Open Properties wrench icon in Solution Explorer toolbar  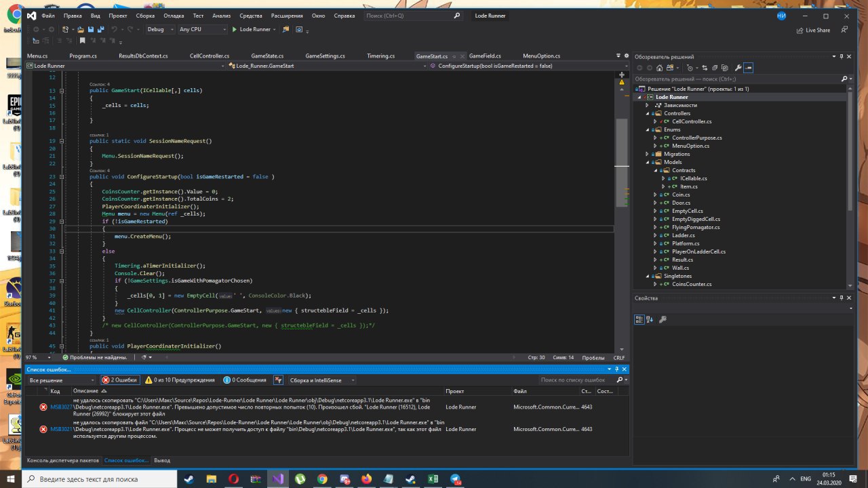(x=738, y=68)
